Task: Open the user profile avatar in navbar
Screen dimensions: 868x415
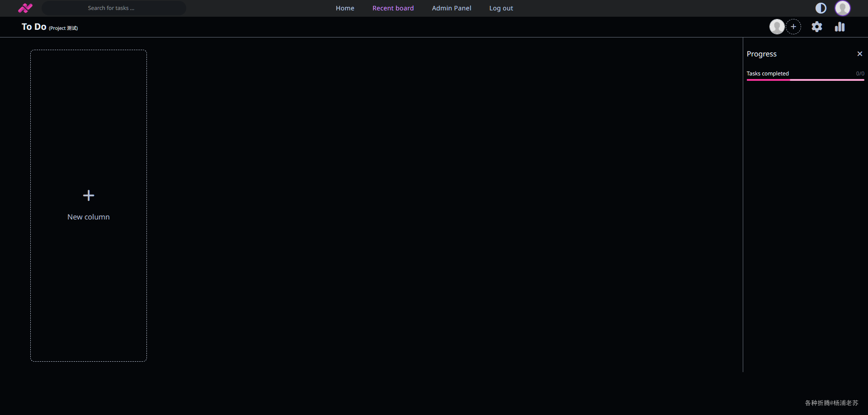Action: [x=842, y=8]
